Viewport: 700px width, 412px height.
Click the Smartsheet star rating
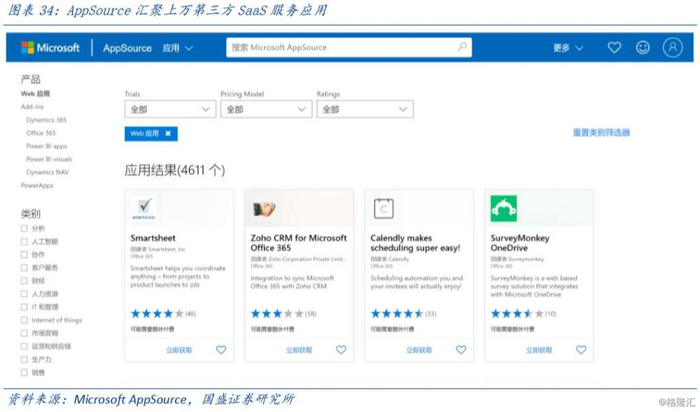point(157,314)
